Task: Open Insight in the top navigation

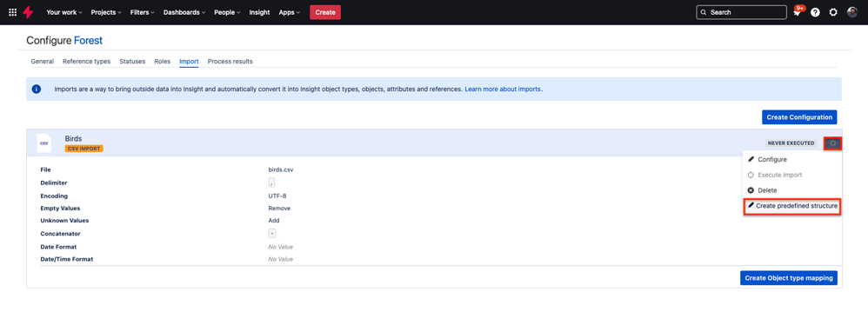Action: click(x=260, y=12)
